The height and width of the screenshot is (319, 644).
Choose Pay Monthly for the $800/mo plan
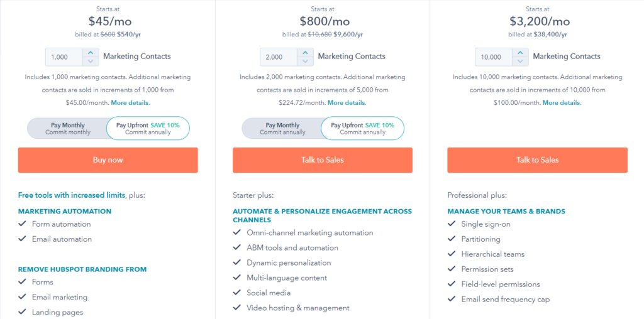point(282,129)
